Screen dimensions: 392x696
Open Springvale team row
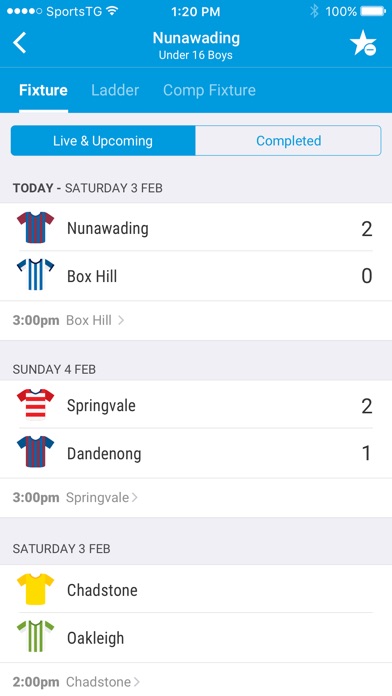[196, 404]
